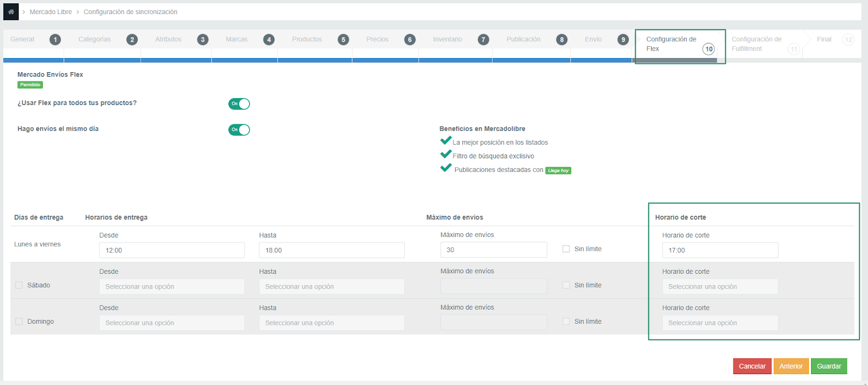Click step number 9 circle badge
868x385 pixels.
623,40
